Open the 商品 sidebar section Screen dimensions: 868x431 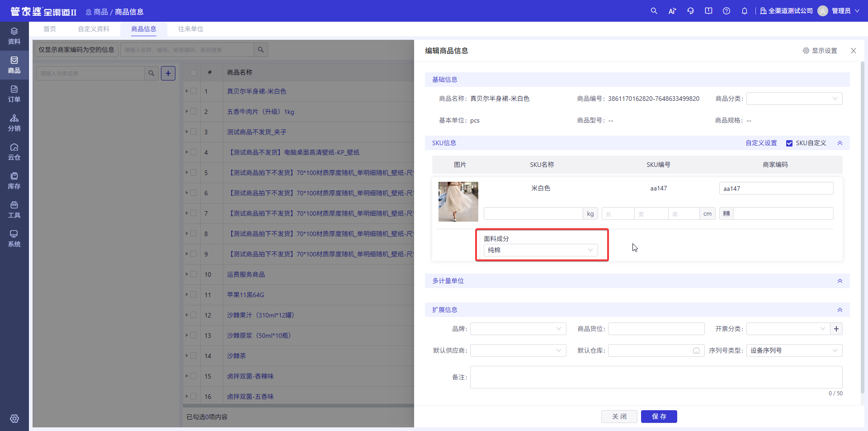14,65
